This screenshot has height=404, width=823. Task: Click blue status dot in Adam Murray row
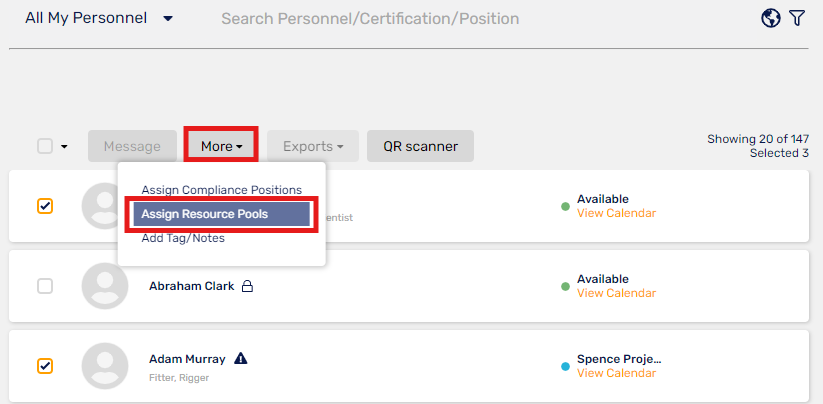click(565, 367)
